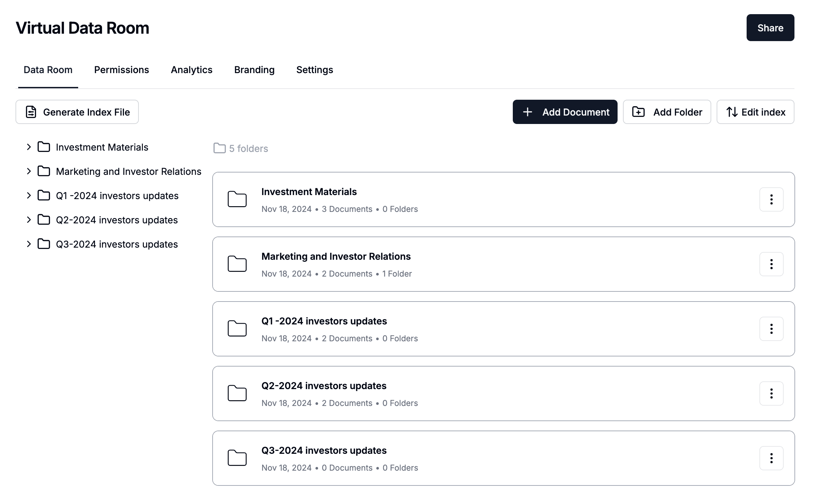
Task: Open the Q1 -2024 investors updates card title
Action: coord(324,321)
